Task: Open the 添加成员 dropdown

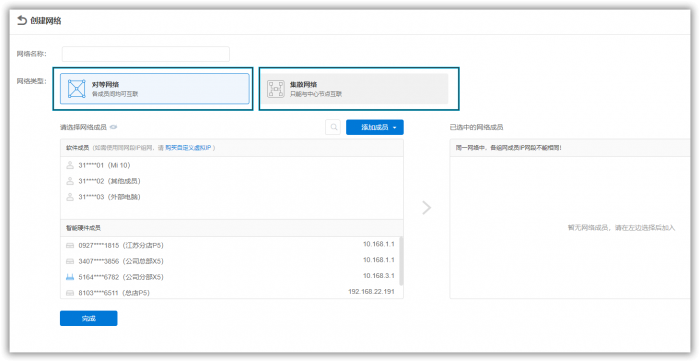Action: (x=375, y=127)
